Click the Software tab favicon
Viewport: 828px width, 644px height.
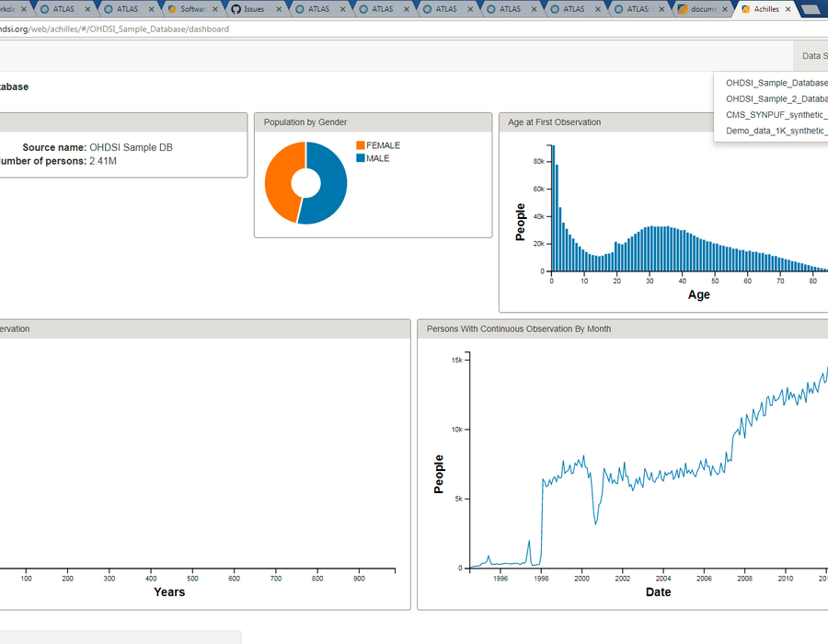coord(172,9)
